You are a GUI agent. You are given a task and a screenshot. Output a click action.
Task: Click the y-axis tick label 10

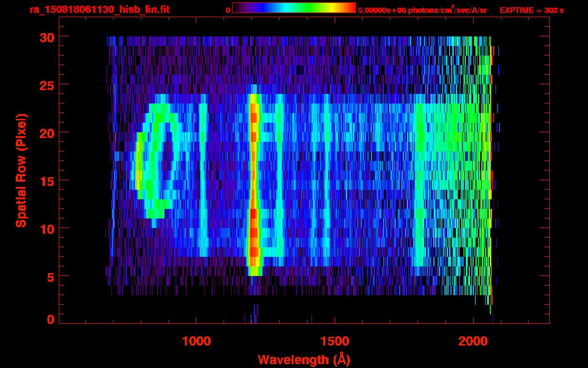point(46,229)
